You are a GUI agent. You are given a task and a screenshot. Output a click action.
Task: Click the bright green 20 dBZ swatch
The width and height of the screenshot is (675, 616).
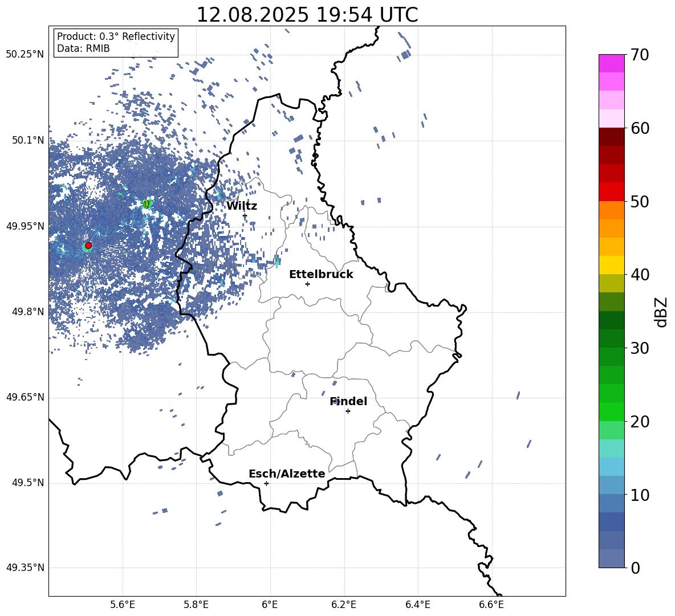pyautogui.click(x=611, y=411)
